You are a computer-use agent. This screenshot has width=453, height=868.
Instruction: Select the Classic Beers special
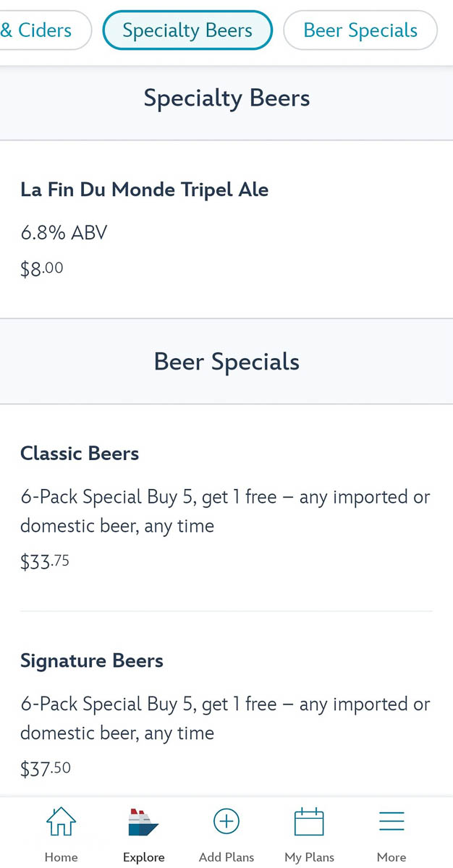tap(226, 508)
